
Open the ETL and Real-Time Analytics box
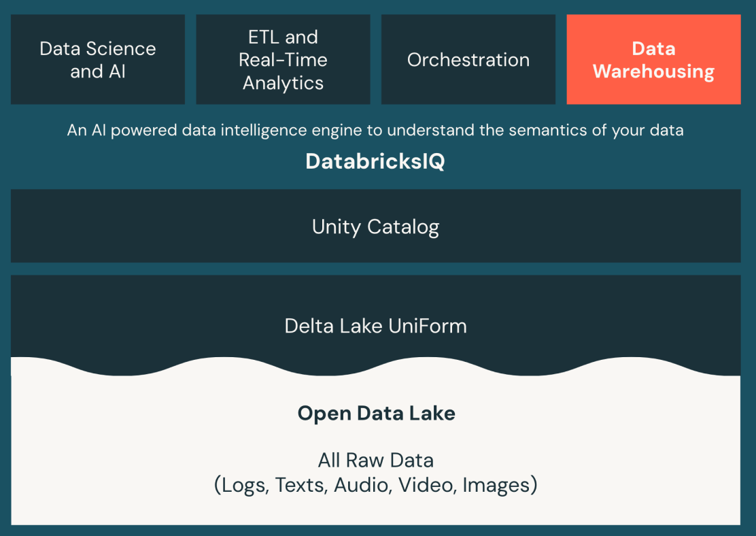283,60
